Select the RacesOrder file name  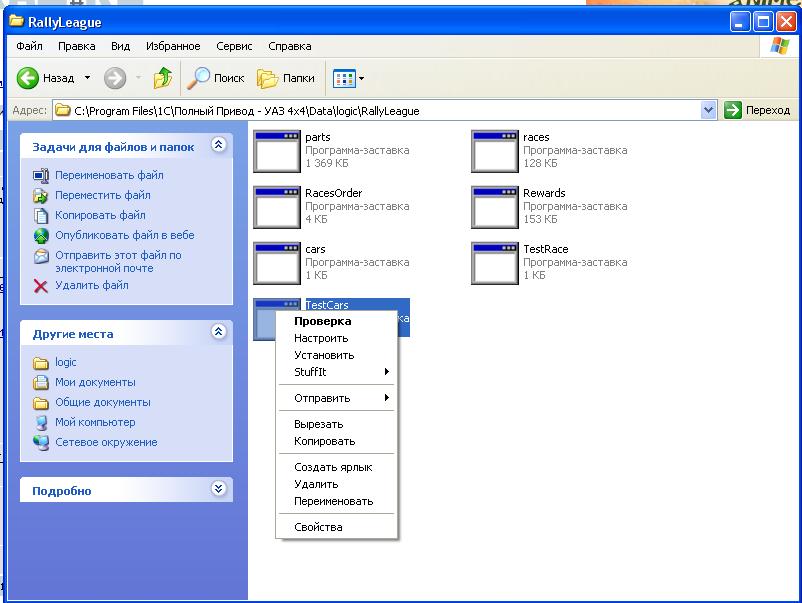(333, 193)
